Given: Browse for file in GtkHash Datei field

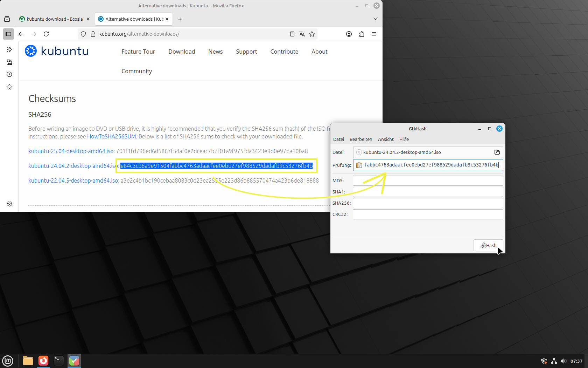Looking at the screenshot, I should point(497,152).
